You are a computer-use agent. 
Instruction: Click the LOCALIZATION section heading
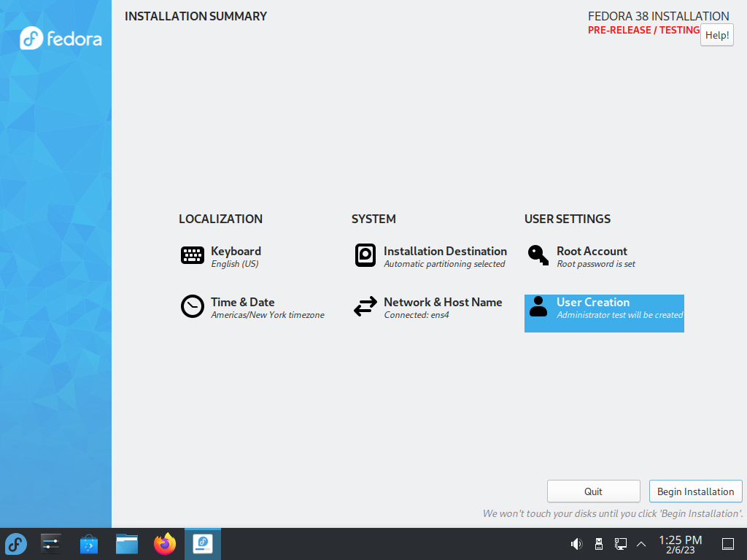click(x=220, y=219)
